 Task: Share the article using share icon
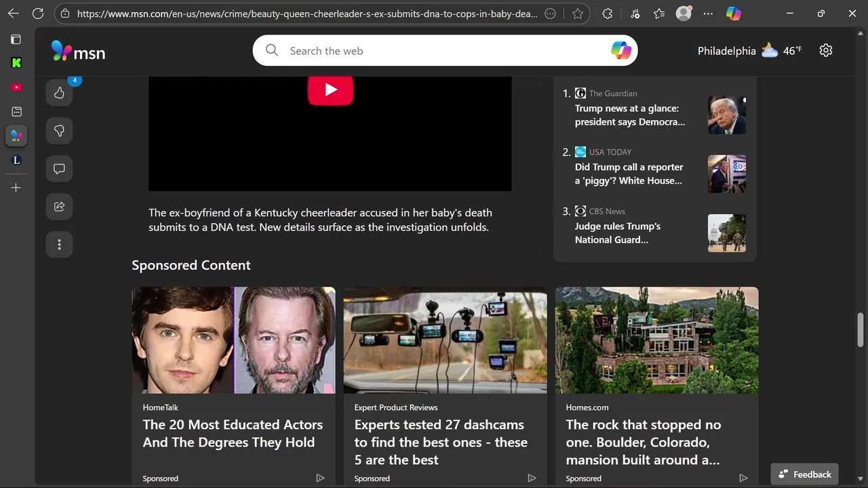59,207
